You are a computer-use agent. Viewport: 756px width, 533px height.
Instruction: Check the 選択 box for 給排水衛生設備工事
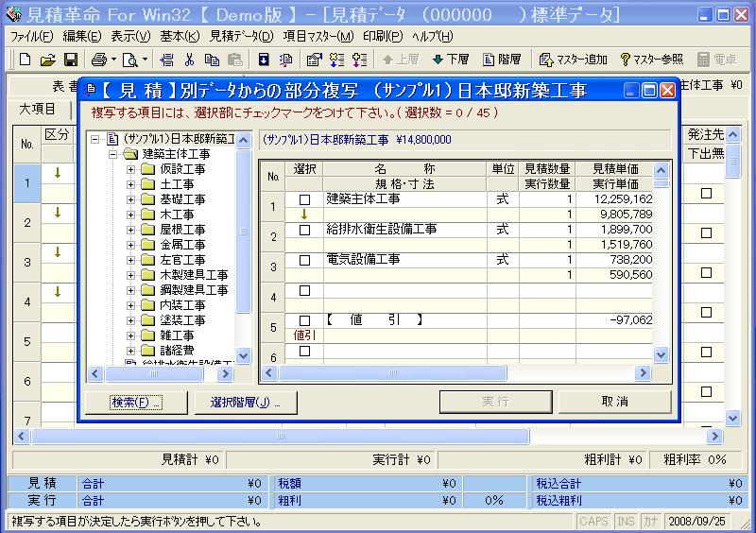pyautogui.click(x=304, y=230)
